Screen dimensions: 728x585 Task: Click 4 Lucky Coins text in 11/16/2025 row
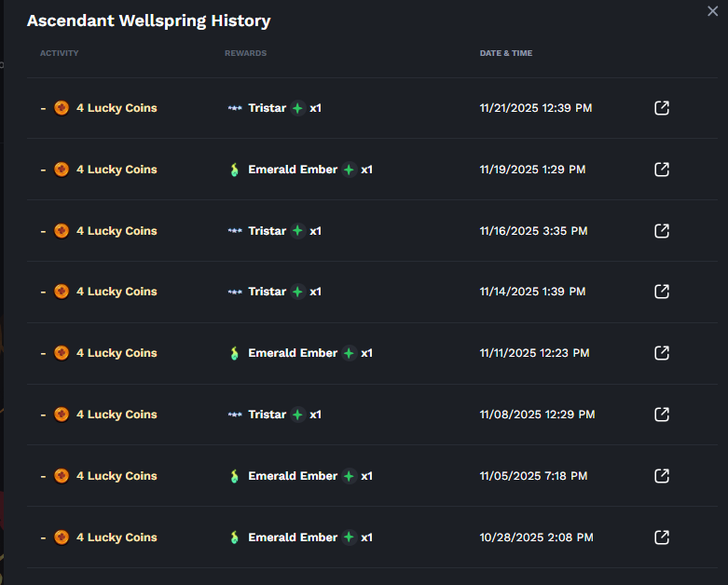[117, 231]
